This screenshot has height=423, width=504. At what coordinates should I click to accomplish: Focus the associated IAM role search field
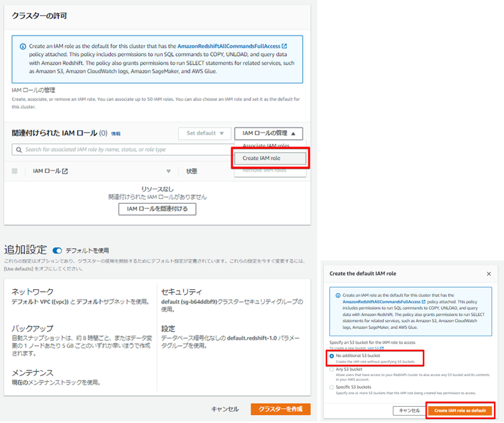121,149
